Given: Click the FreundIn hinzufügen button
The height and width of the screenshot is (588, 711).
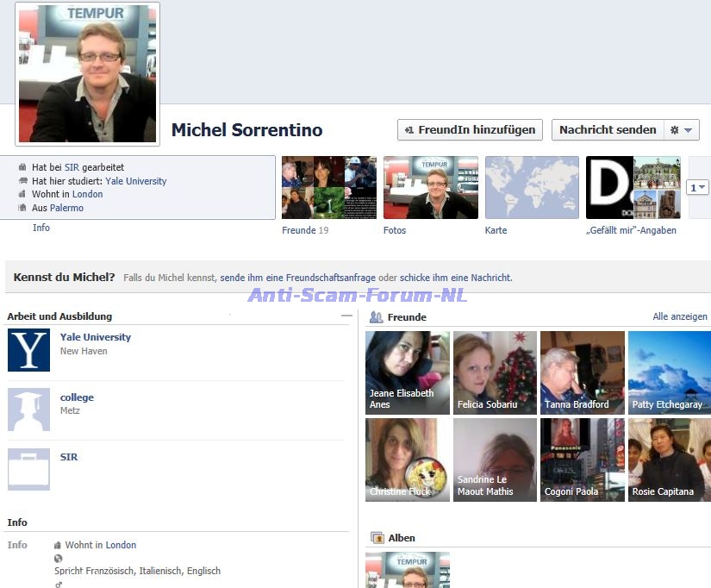Looking at the screenshot, I should pyautogui.click(x=470, y=130).
